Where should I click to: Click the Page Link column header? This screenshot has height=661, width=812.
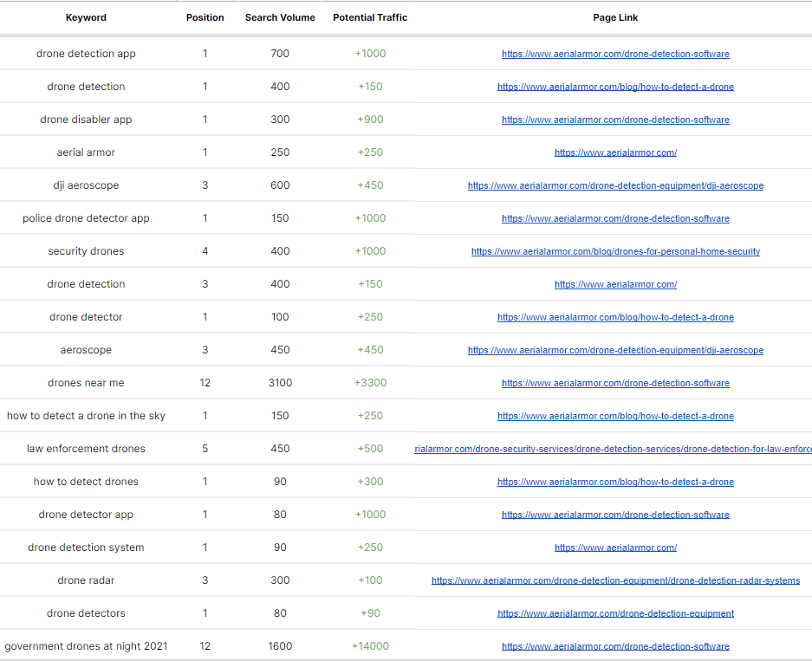pyautogui.click(x=615, y=17)
